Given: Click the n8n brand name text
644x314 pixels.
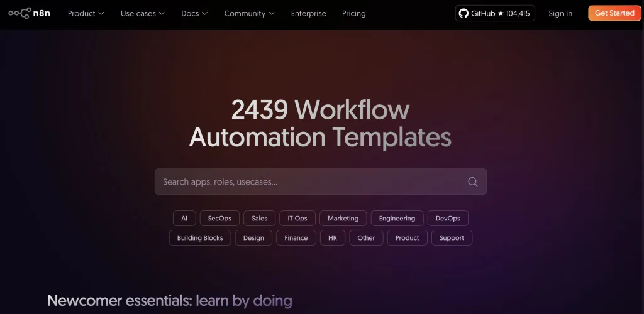Looking at the screenshot, I should click(x=42, y=13).
